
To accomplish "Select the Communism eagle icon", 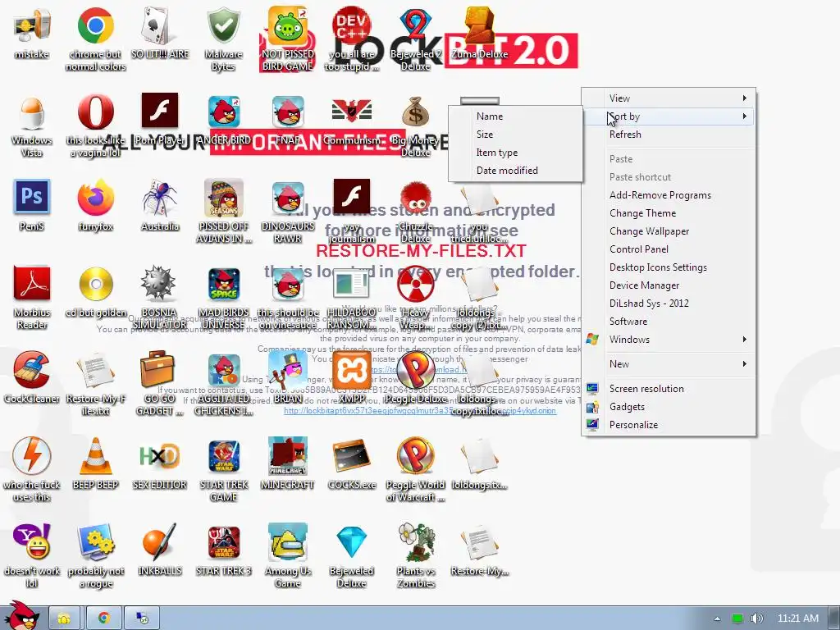I will 351,120.
